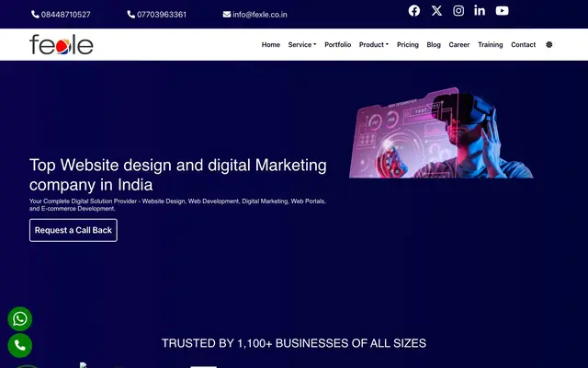Click the Top Website design headline
The image size is (588, 368).
pos(177,175)
